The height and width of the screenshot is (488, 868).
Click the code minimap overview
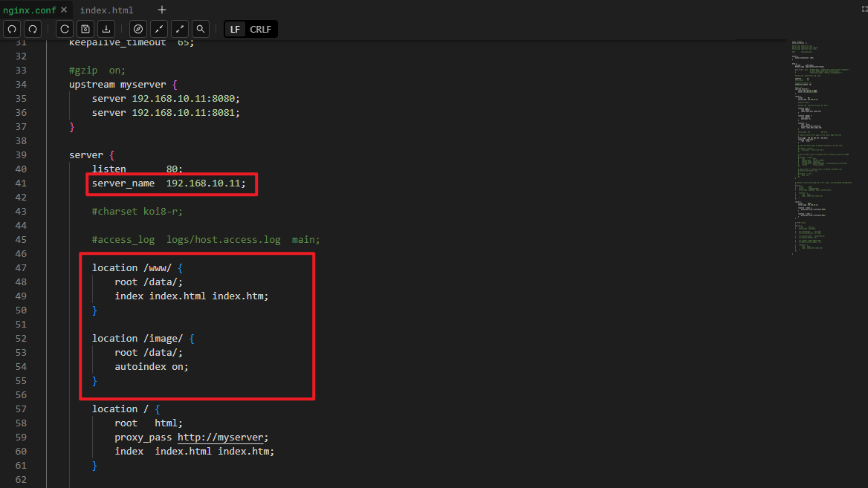pyautogui.click(x=823, y=146)
